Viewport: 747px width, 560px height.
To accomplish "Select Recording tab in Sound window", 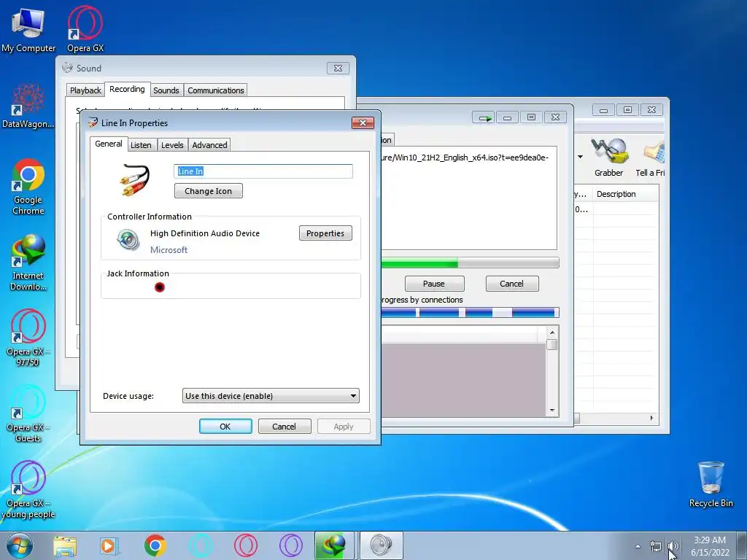I will click(127, 89).
